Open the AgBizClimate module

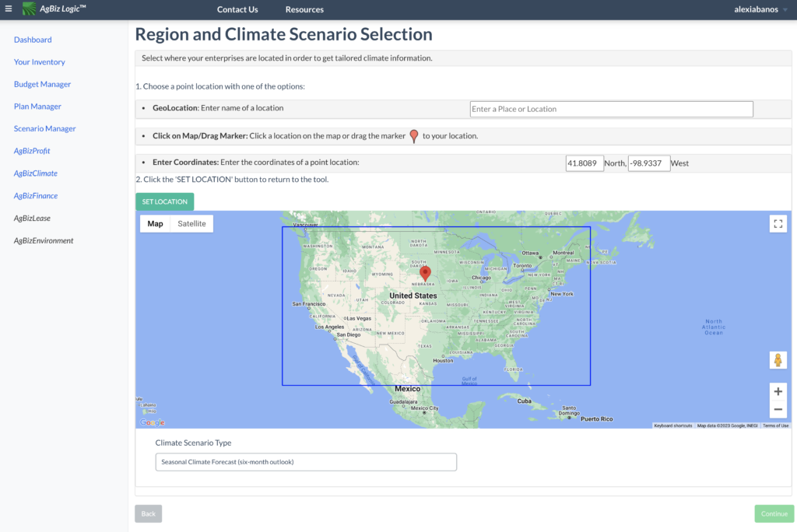point(36,173)
